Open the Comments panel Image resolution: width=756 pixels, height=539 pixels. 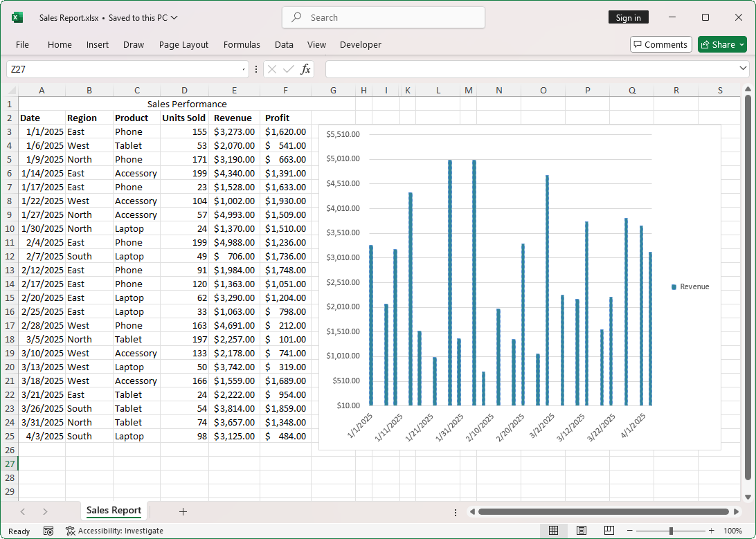pyautogui.click(x=660, y=44)
